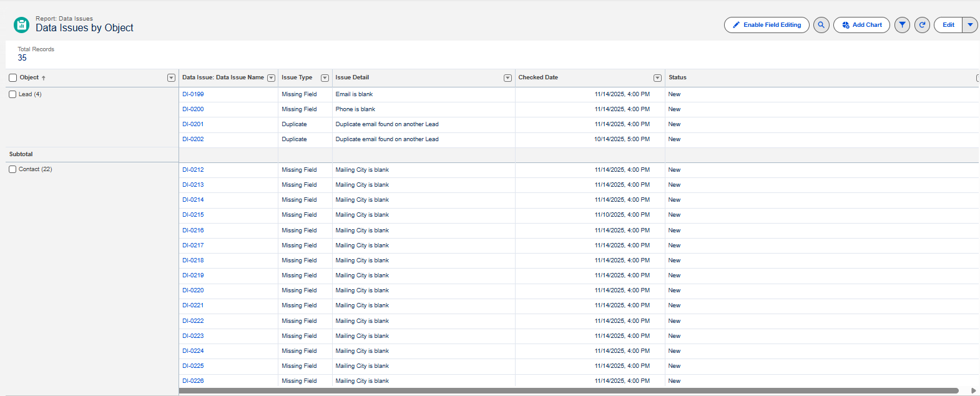Click the horizontal scrollbar at the bottom
This screenshot has height=396, width=980.
[x=569, y=391]
